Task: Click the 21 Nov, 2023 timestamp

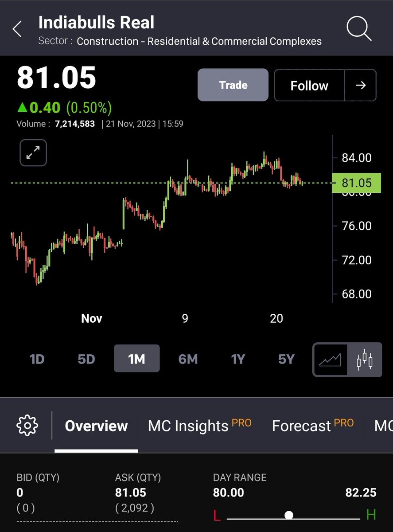Action: (131, 124)
